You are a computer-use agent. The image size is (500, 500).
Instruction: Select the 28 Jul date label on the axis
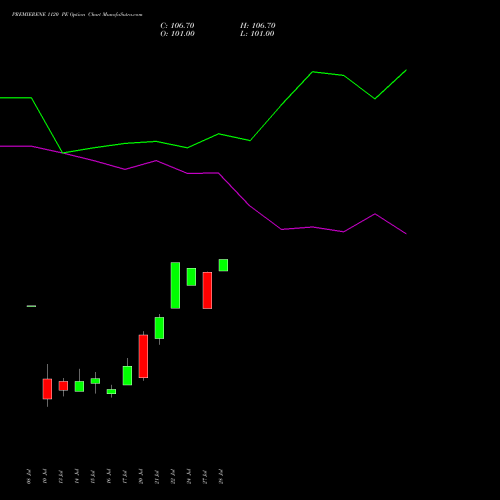click(x=221, y=477)
